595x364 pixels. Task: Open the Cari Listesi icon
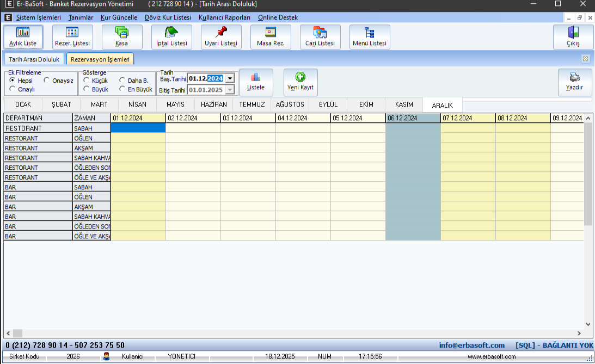(x=320, y=32)
